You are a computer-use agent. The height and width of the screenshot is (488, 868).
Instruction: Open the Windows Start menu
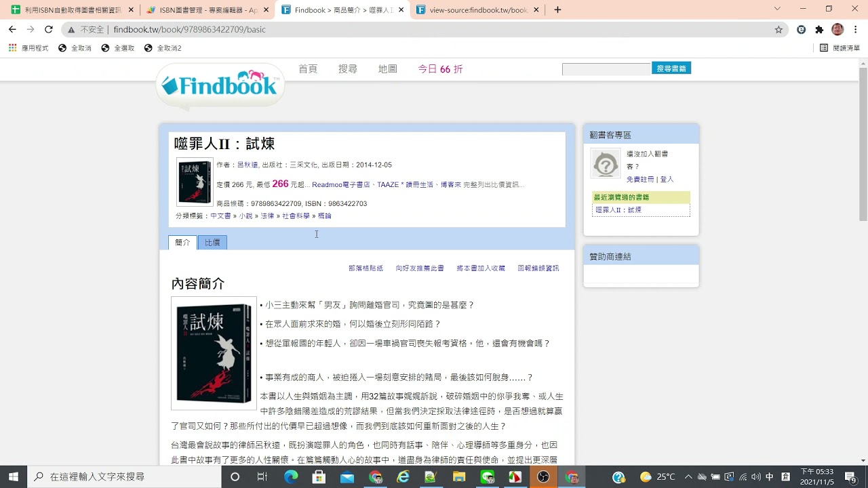point(14,476)
